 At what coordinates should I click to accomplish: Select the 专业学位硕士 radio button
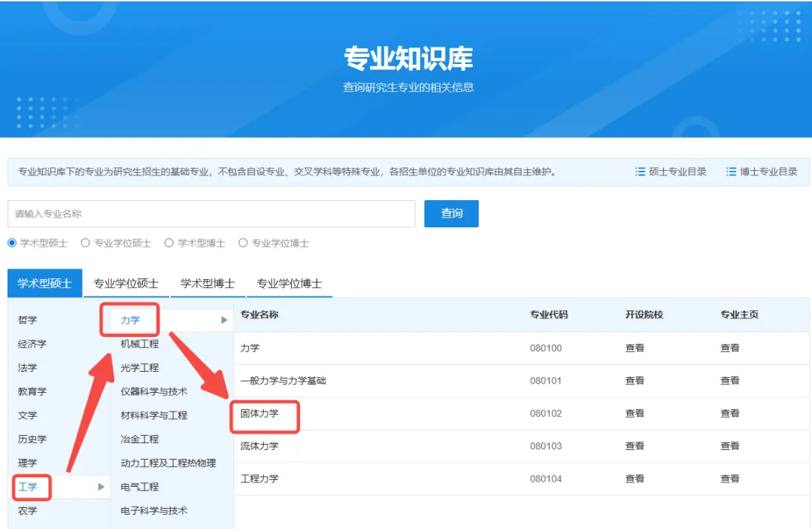pyautogui.click(x=86, y=243)
